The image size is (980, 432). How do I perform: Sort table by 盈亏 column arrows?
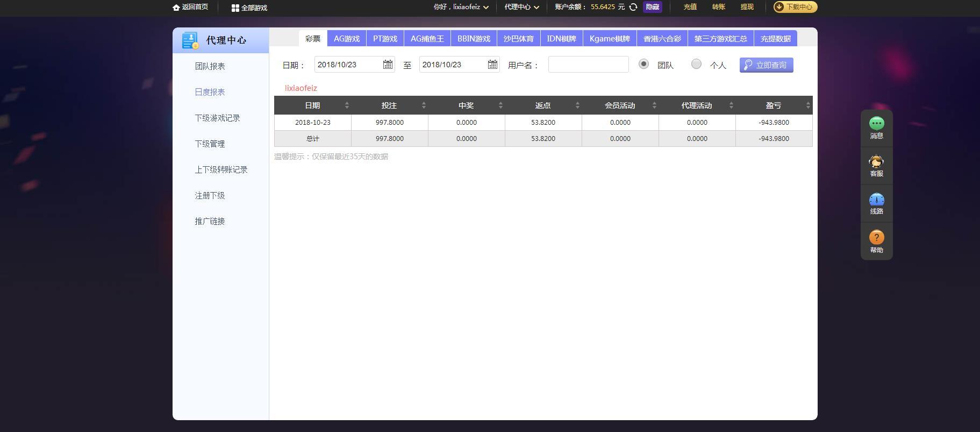[808, 105]
